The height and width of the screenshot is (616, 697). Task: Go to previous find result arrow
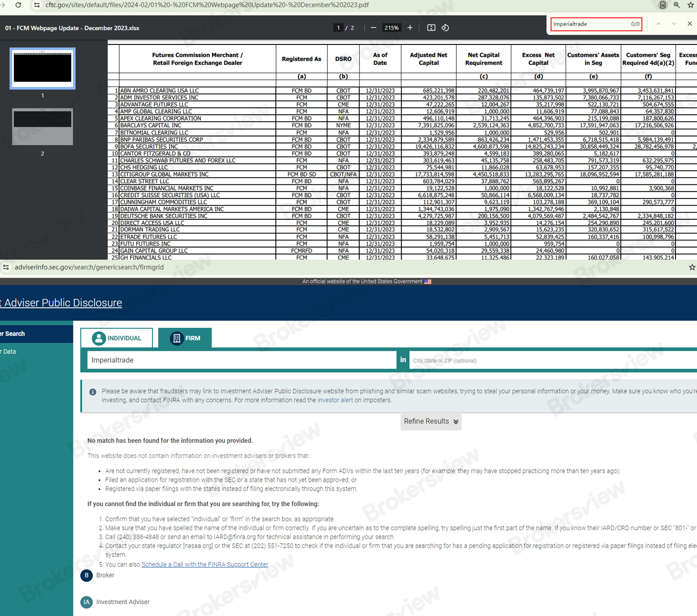(658, 24)
